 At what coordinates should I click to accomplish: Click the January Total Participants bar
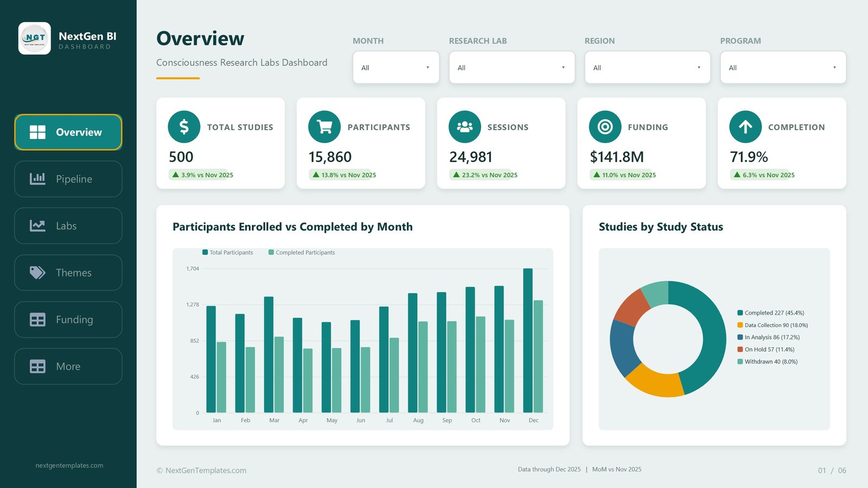211,359
